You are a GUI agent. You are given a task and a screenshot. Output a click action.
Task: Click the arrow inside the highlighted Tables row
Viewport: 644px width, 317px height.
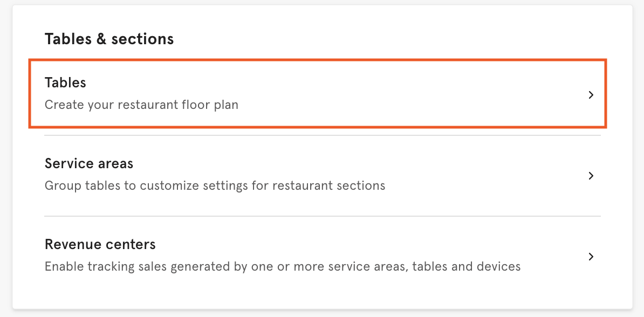[x=591, y=94]
